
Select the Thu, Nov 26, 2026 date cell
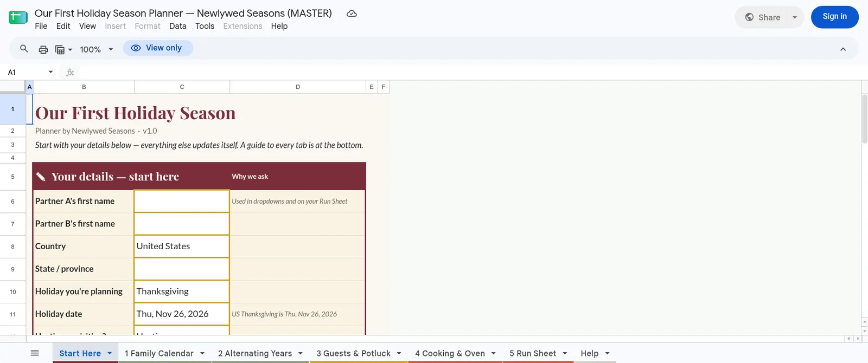tap(182, 314)
